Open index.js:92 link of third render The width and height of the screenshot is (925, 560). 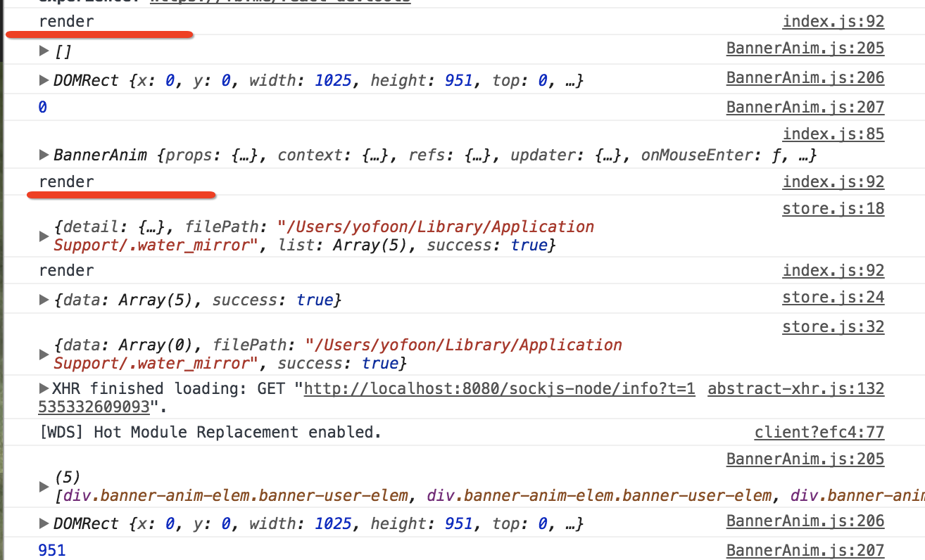tap(833, 270)
